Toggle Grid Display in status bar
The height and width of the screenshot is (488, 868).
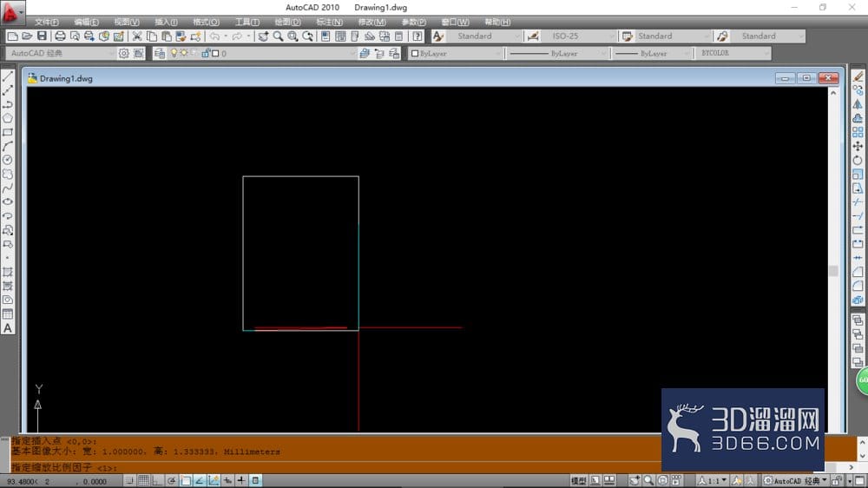coord(143,480)
